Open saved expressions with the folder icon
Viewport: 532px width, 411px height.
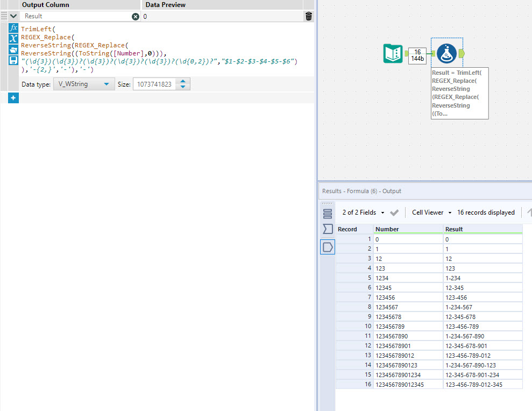[13, 49]
